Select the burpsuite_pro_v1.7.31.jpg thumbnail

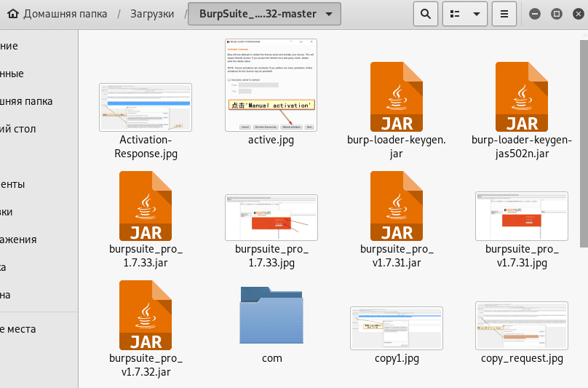[x=522, y=216]
